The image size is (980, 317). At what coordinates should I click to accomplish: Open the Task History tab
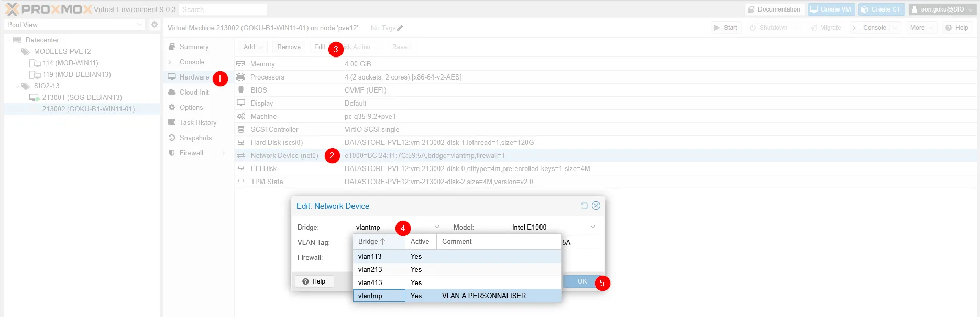click(197, 122)
